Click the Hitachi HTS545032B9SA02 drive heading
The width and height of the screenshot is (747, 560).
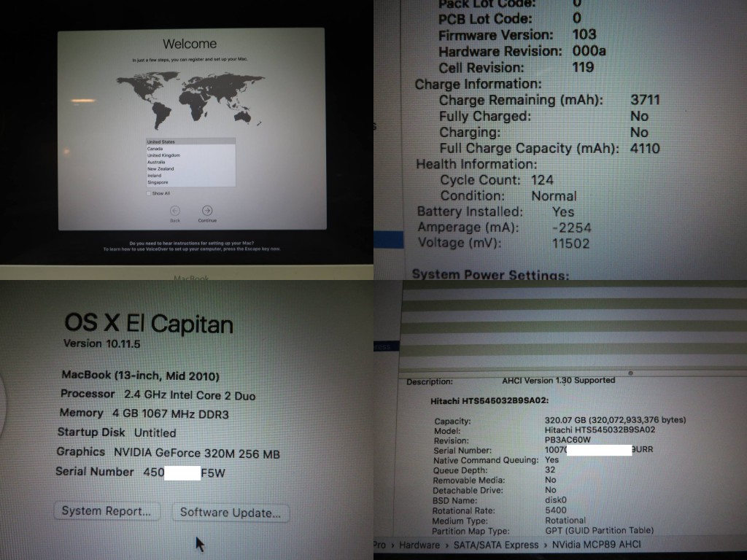(x=489, y=401)
